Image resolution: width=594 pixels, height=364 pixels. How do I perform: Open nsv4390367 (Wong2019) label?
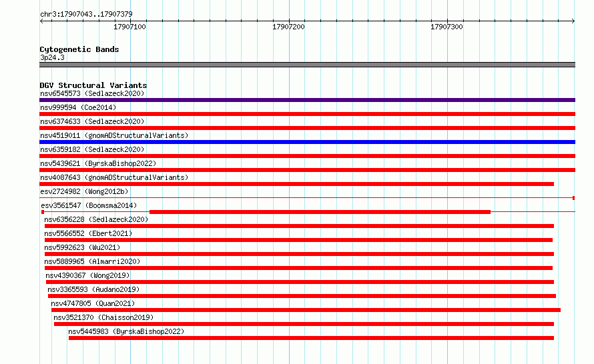click(87, 275)
